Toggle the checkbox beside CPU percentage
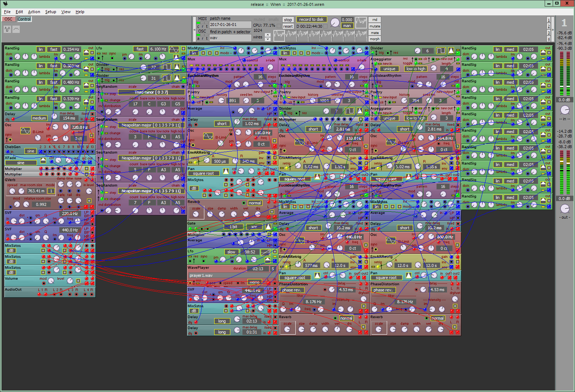Image resolution: width=575 pixels, height=392 pixels. coord(279,26)
